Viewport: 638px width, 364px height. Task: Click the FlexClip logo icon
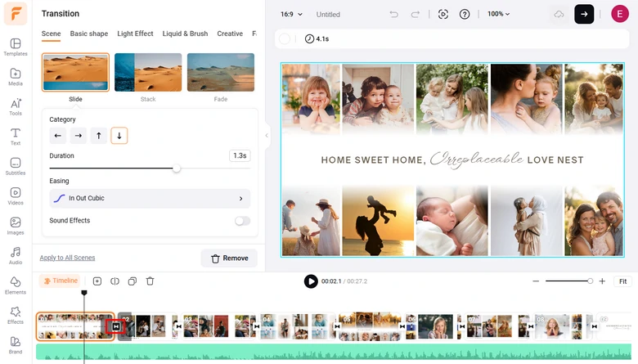(16, 14)
